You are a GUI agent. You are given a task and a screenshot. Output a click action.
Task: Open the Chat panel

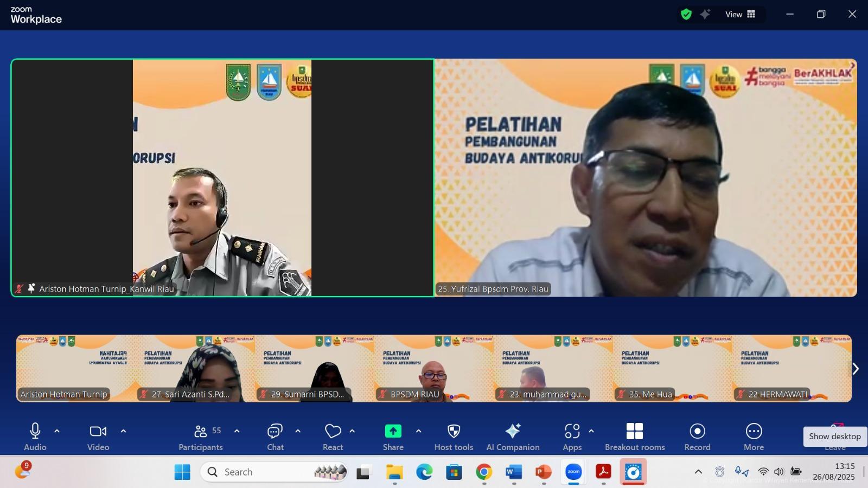275,432
